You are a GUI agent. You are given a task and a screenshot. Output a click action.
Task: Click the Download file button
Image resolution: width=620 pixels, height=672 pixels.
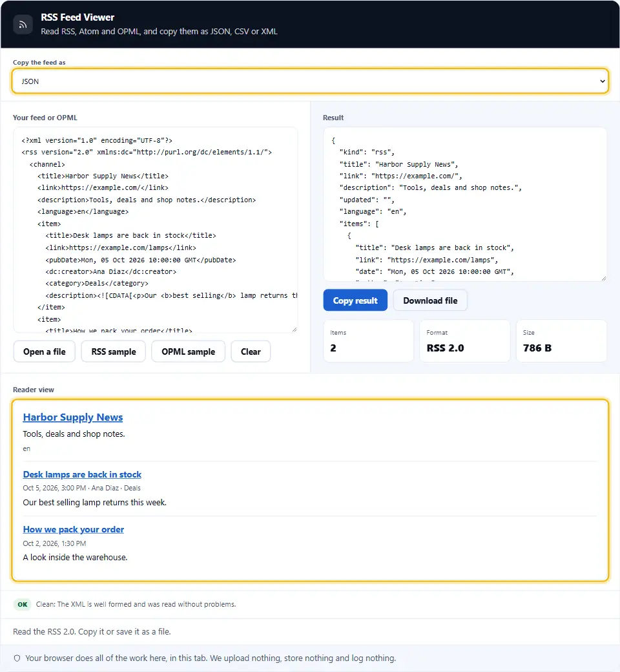click(429, 300)
